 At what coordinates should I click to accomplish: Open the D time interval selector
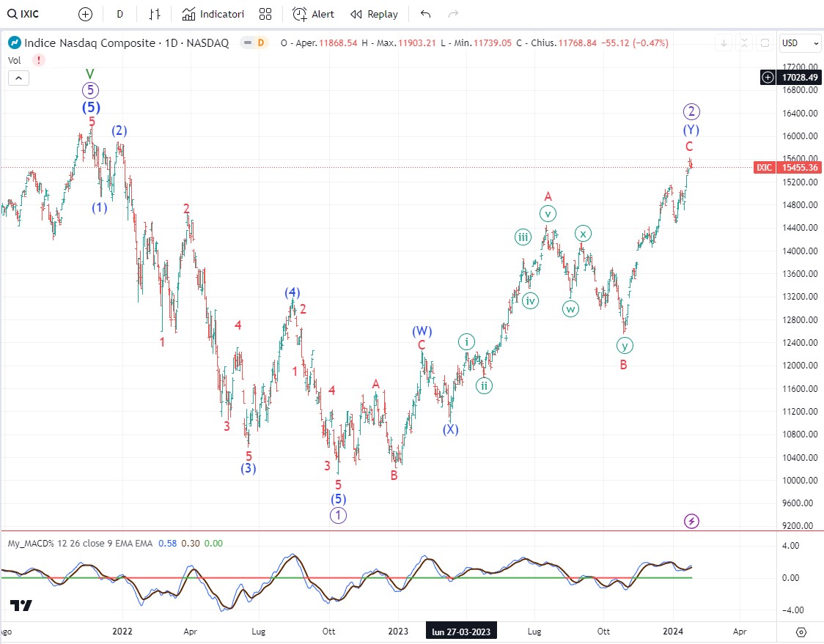click(119, 14)
